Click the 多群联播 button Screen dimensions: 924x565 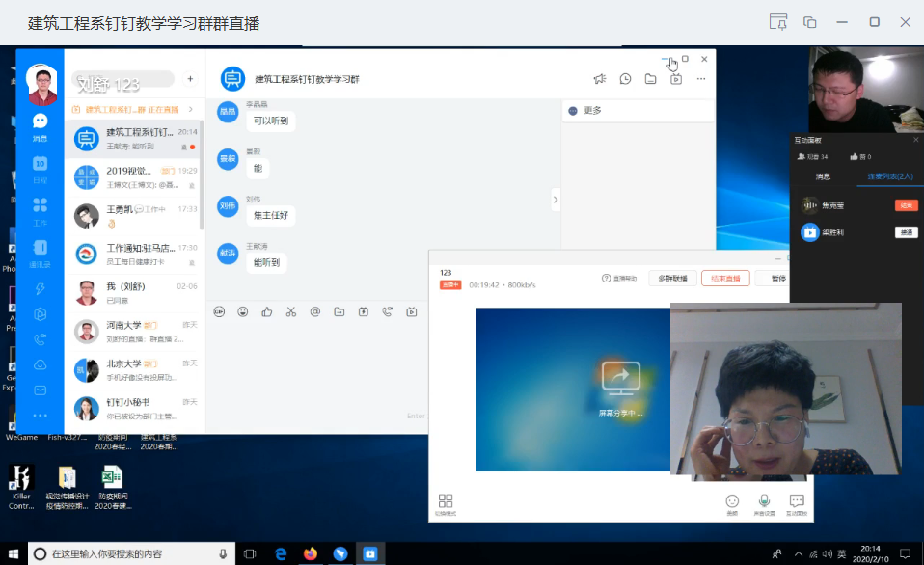672,278
